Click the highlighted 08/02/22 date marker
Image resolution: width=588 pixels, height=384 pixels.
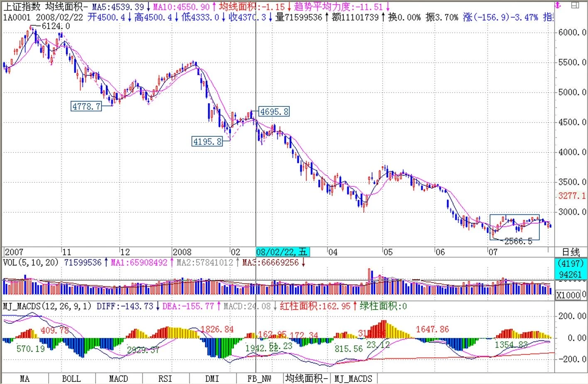coord(282,252)
